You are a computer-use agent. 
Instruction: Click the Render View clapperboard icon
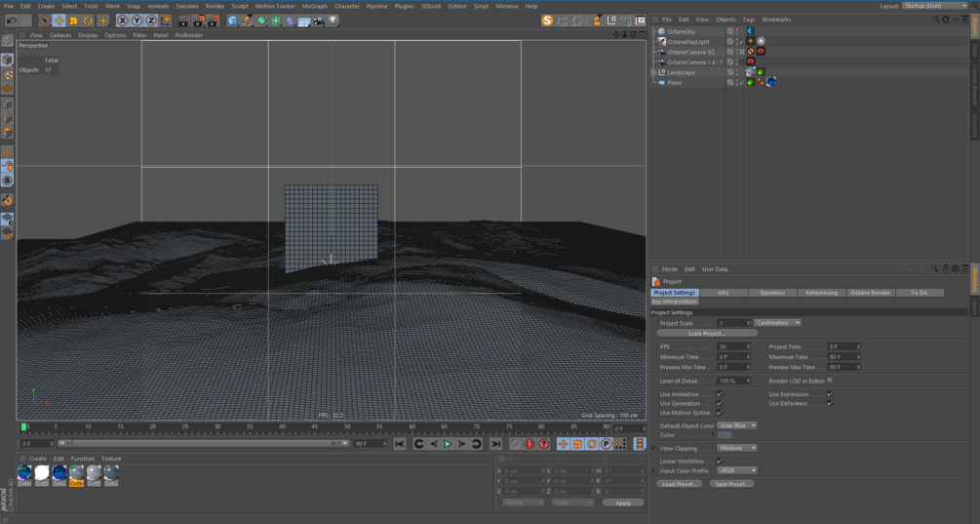coord(184,20)
